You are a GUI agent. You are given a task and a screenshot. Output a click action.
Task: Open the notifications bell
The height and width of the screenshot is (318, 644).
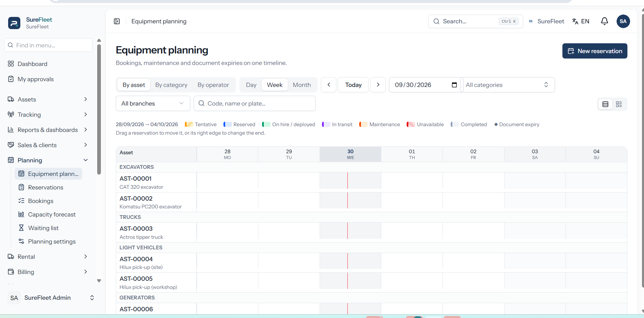[604, 21]
